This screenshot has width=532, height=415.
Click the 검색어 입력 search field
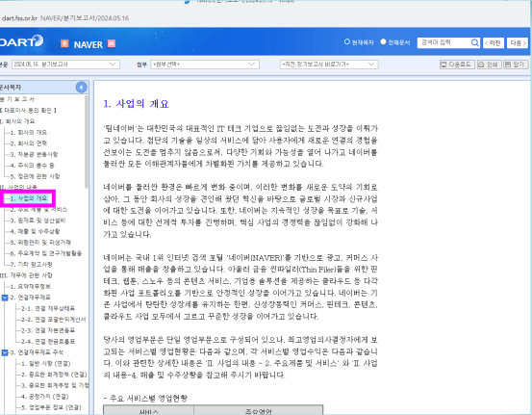click(x=444, y=42)
